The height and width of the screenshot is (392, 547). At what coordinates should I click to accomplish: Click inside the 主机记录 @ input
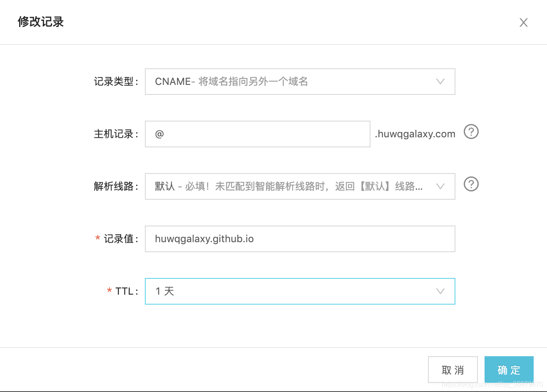(257, 134)
